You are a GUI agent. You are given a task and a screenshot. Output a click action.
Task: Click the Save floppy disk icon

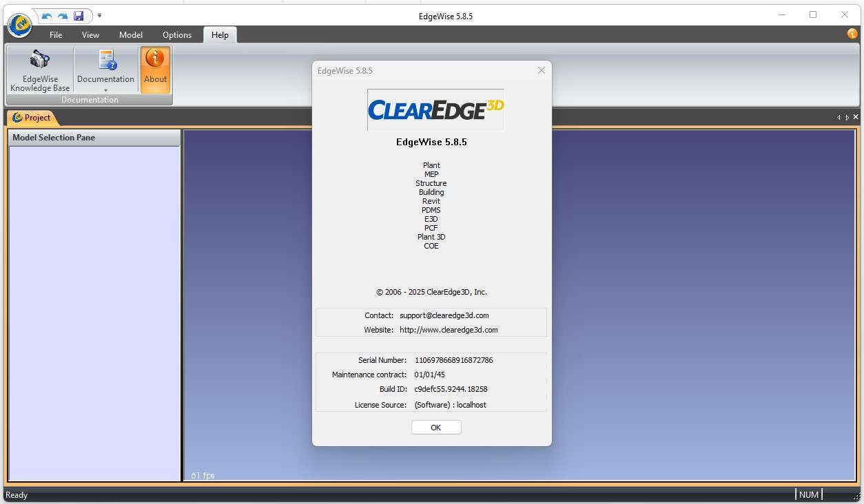click(x=79, y=16)
